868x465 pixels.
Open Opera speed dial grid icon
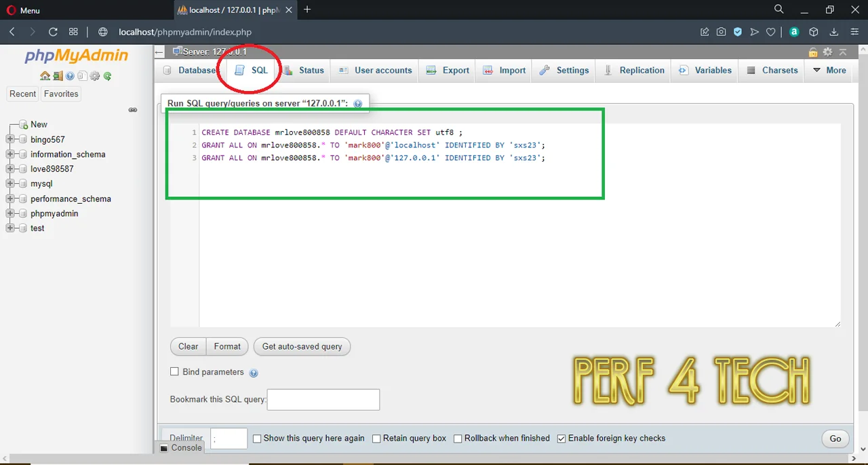73,32
